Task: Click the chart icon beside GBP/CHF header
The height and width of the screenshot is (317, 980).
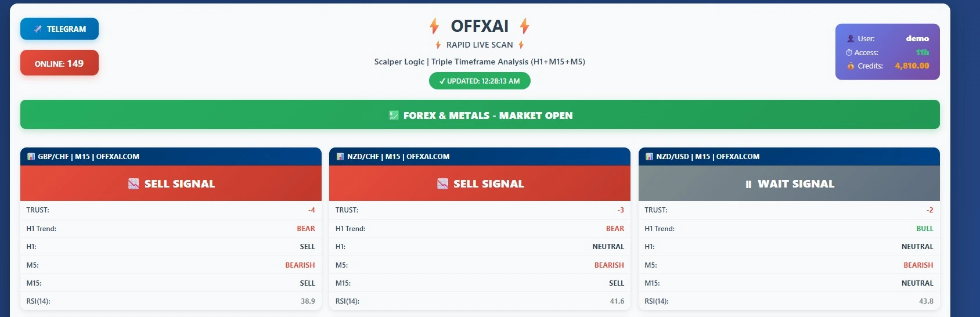Action: coord(31,157)
